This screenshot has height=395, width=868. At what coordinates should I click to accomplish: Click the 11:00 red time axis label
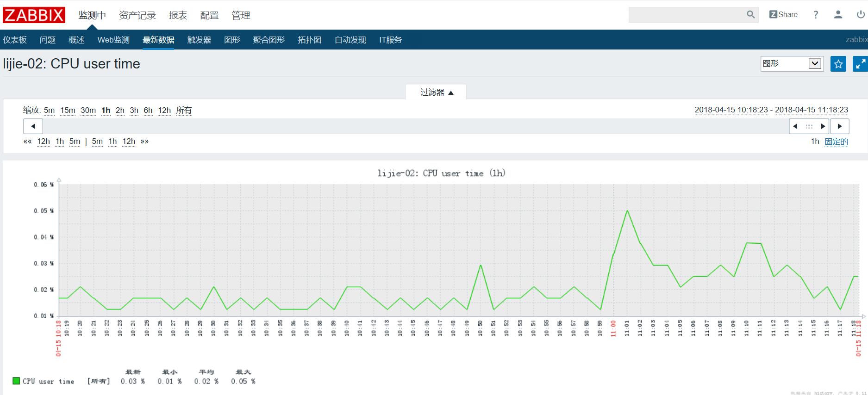click(613, 329)
